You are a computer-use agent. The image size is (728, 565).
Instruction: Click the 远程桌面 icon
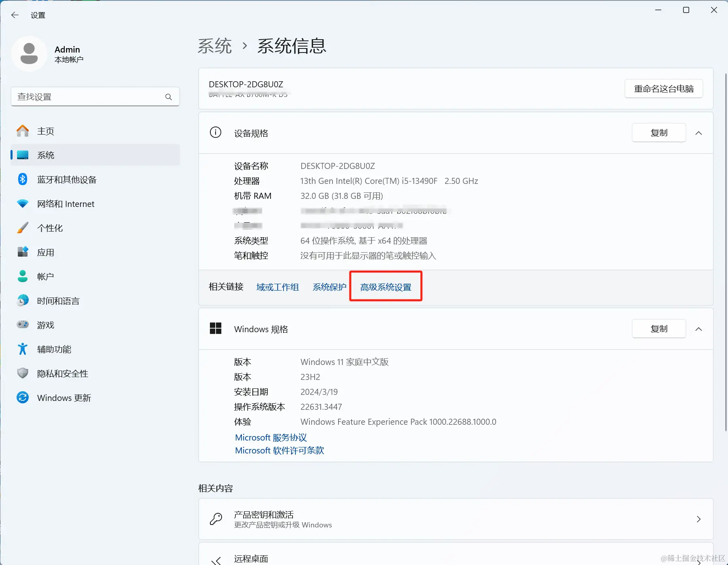tap(216, 561)
